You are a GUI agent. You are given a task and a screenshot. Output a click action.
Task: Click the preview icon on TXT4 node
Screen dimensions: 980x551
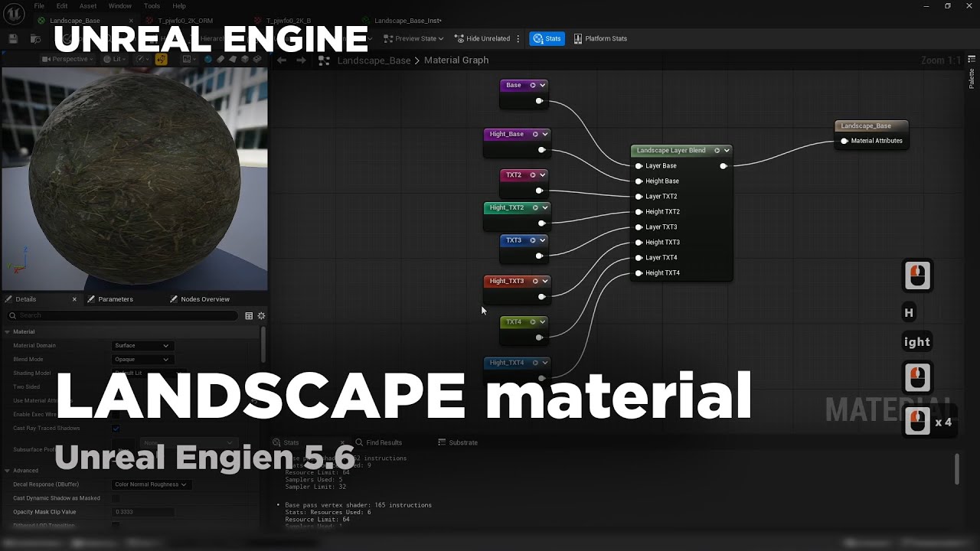[533, 321]
